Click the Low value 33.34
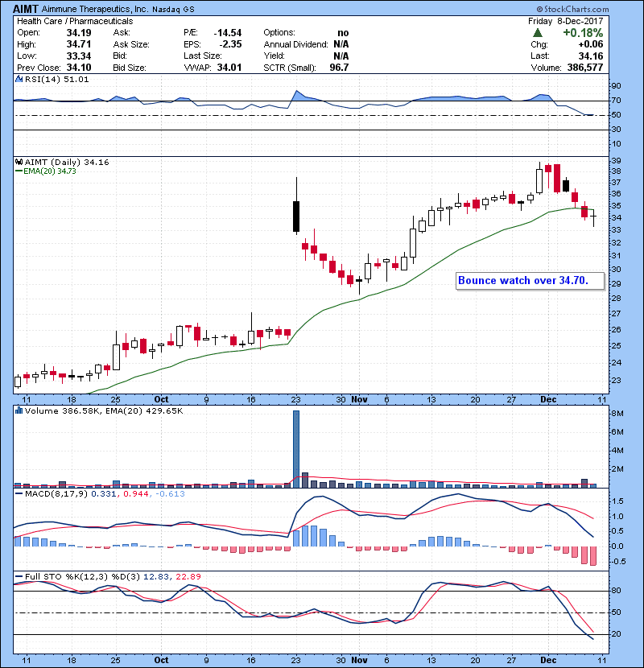The image size is (644, 668). 79,56
